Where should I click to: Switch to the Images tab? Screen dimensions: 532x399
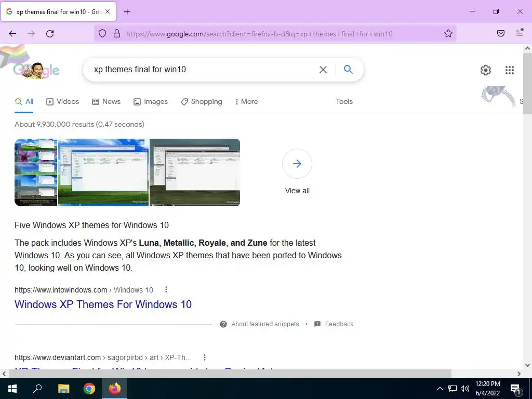click(151, 101)
